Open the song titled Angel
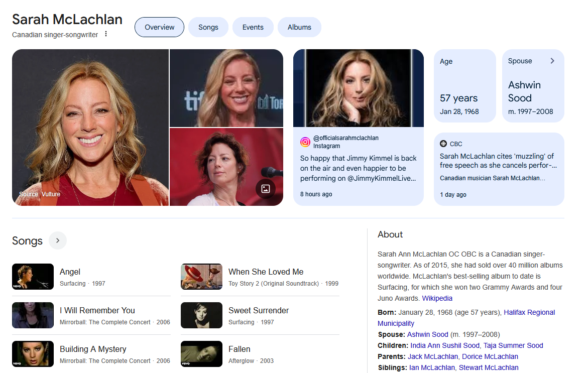 pyautogui.click(x=70, y=272)
